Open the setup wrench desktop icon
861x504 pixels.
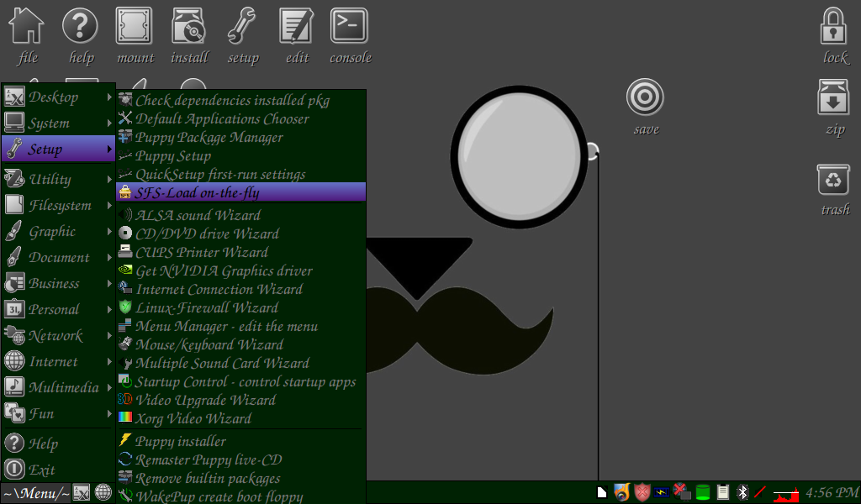click(242, 26)
